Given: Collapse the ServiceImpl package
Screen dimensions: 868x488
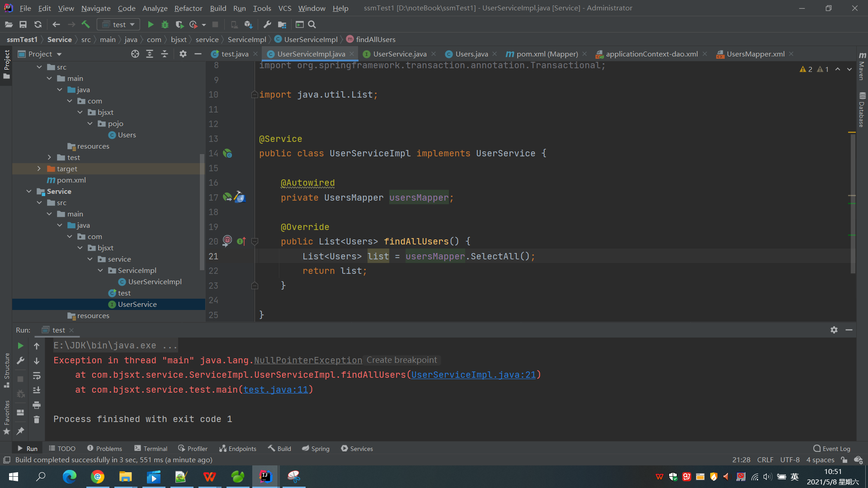Looking at the screenshot, I should [100, 271].
